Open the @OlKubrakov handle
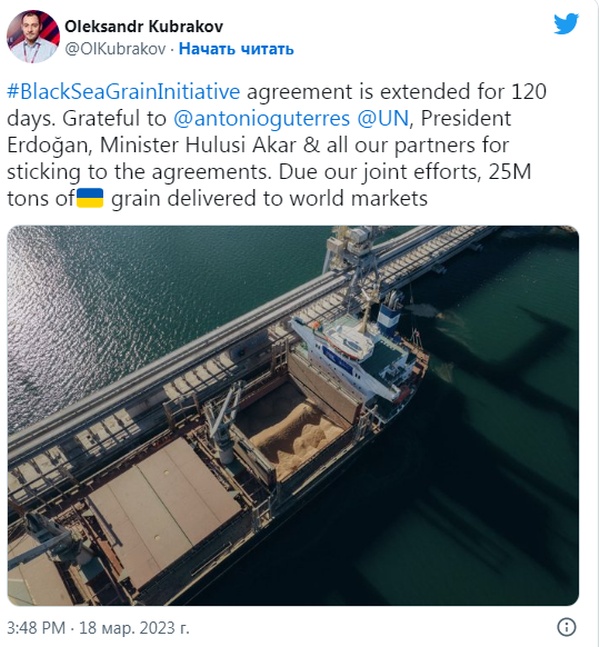The width and height of the screenshot is (600, 647). click(115, 49)
